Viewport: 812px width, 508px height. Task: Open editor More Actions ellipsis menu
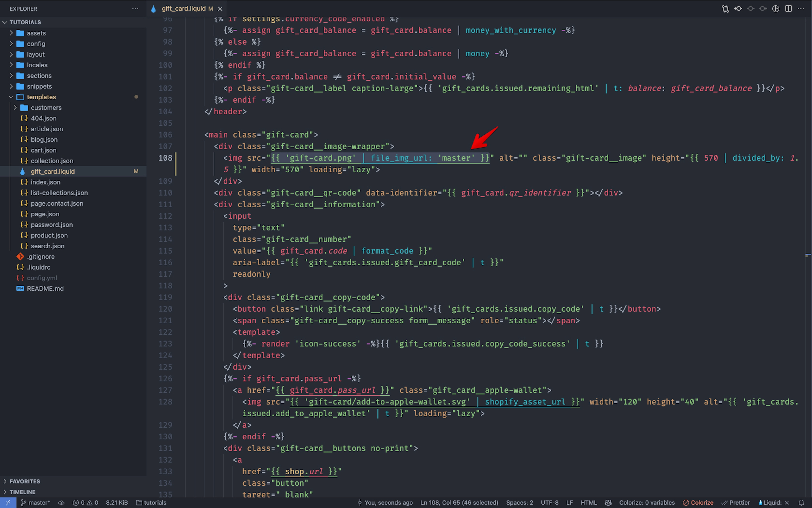point(801,9)
